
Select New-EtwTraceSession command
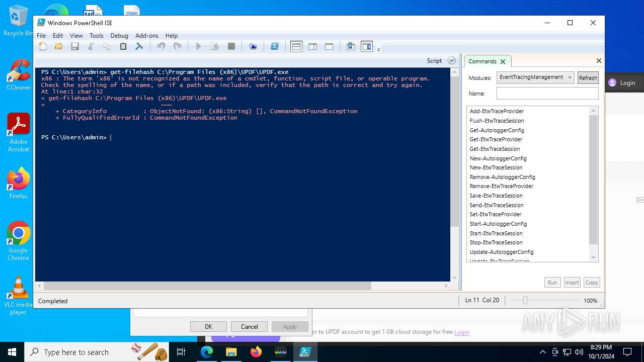496,167
